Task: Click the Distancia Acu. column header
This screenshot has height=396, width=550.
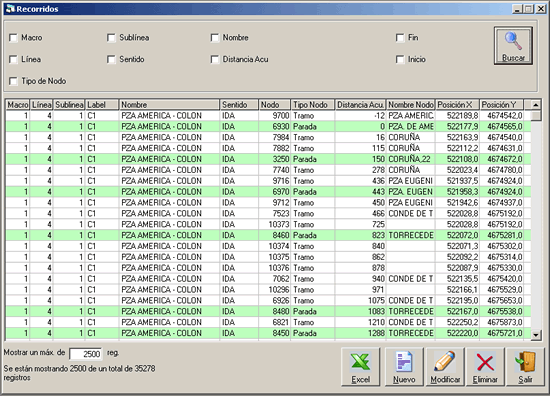Action: [x=360, y=105]
